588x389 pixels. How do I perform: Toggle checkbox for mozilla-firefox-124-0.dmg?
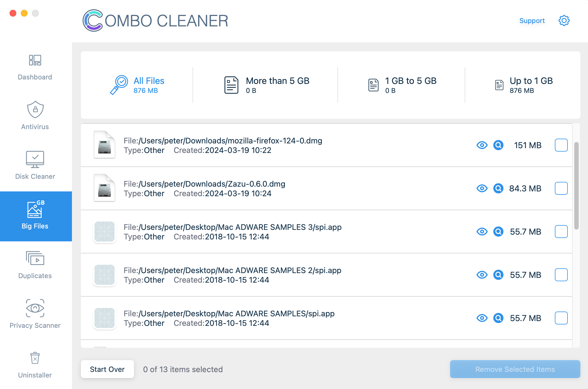click(x=561, y=145)
